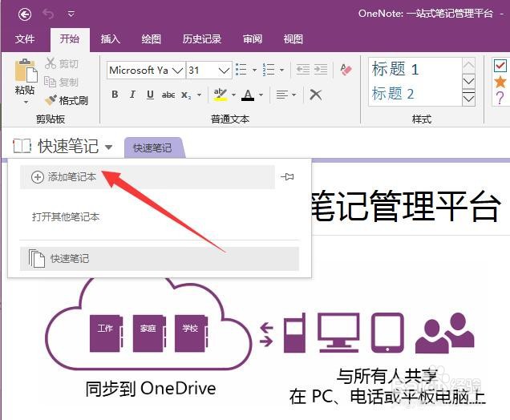Switch to the 审阅 ribbon tab
Screen dimensions: 510x420
253,39
